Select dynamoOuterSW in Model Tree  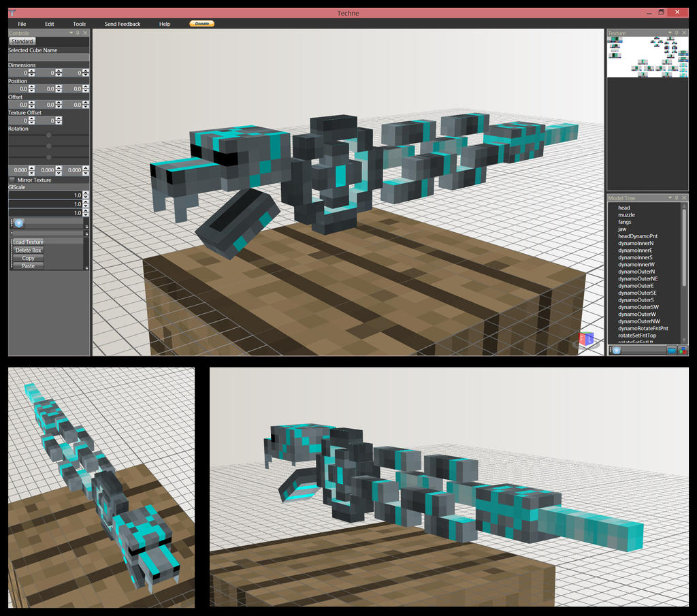pyautogui.click(x=638, y=308)
